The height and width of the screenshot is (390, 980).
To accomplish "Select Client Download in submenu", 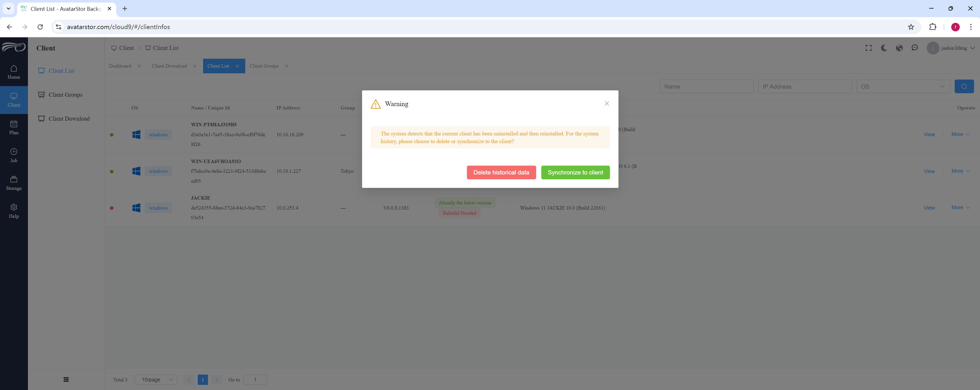I will coord(69,119).
